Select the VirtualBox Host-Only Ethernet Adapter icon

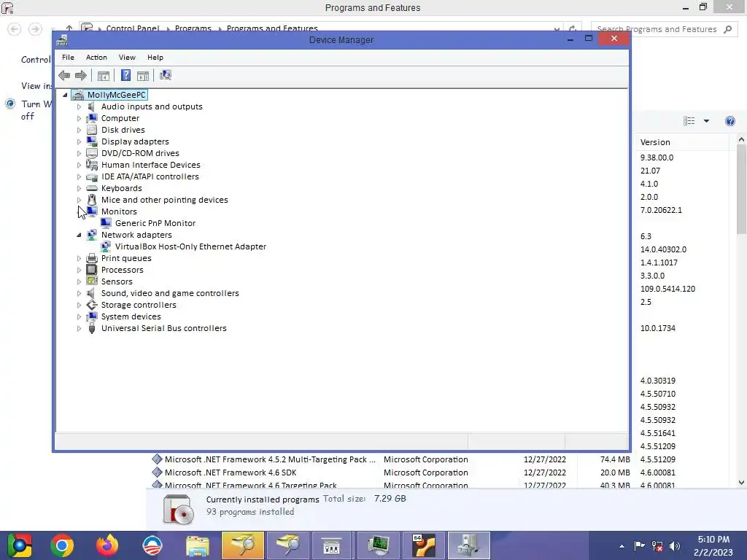click(x=106, y=246)
